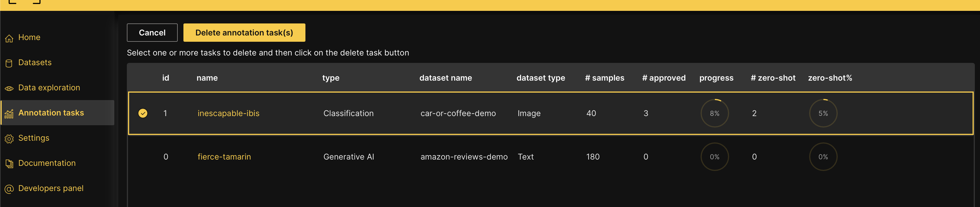Click the 40 samples cell
Screen dimensions: 980x207
591,114
